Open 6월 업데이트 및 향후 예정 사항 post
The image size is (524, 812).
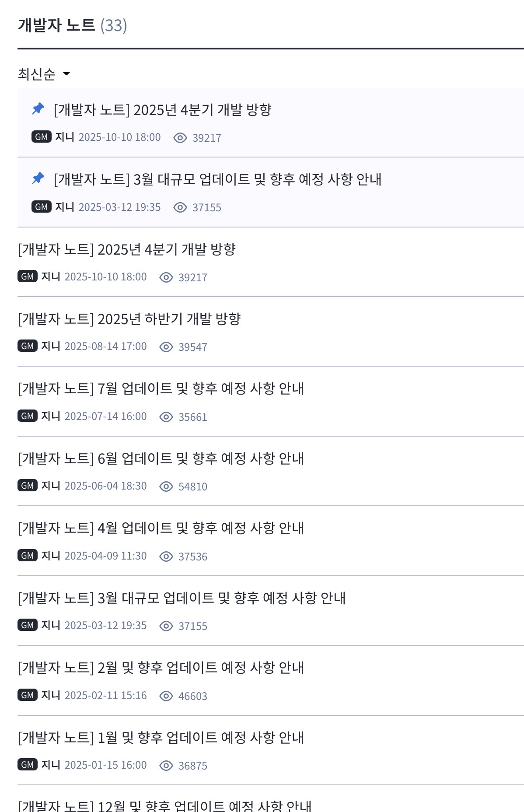(x=161, y=458)
